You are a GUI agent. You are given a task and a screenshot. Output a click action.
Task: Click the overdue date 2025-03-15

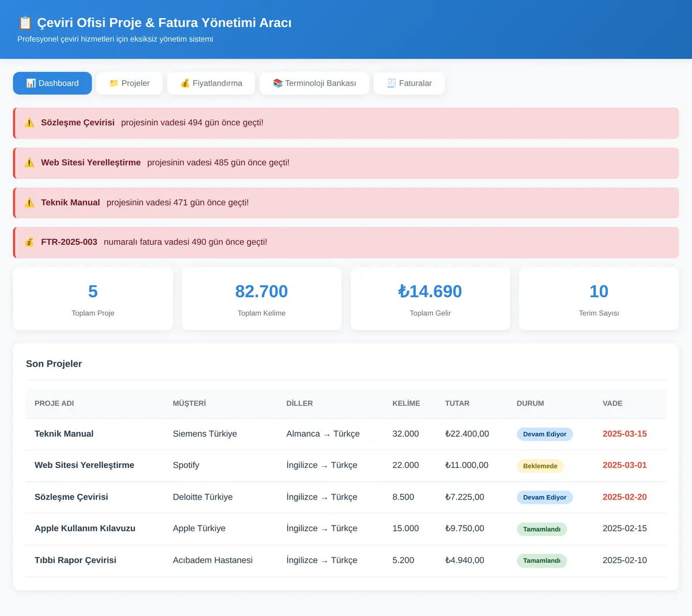click(625, 434)
